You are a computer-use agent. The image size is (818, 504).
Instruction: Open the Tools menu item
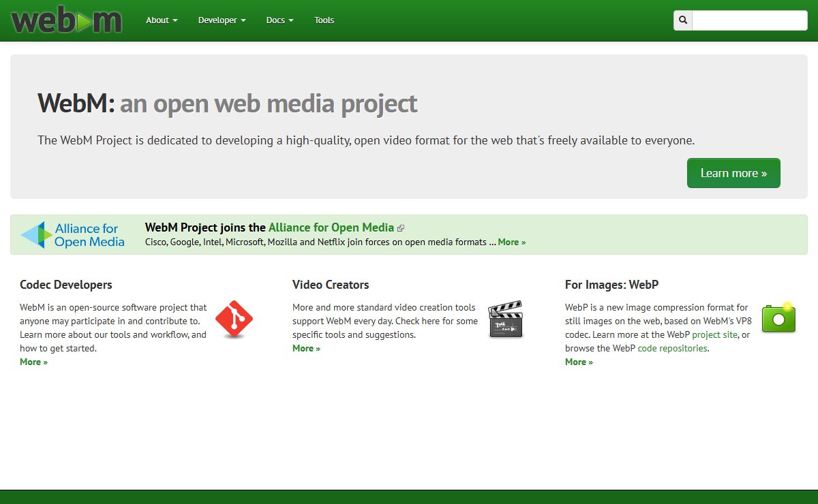click(x=324, y=20)
